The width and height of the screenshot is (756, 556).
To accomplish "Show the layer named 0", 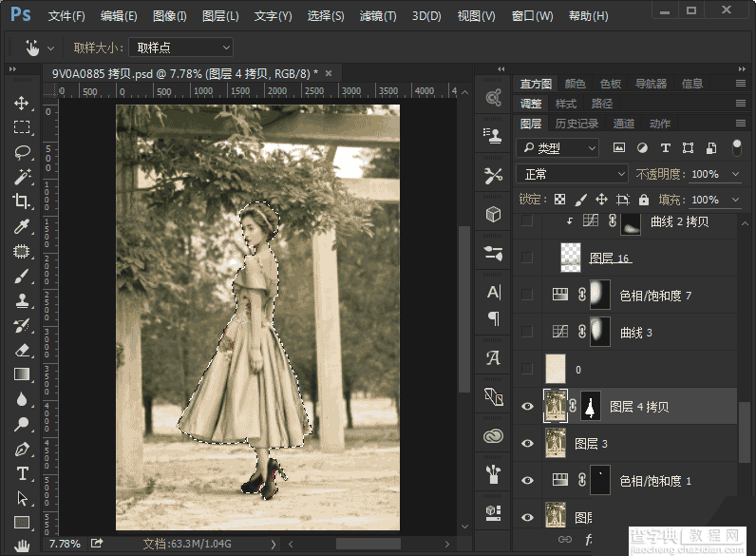I will point(527,369).
